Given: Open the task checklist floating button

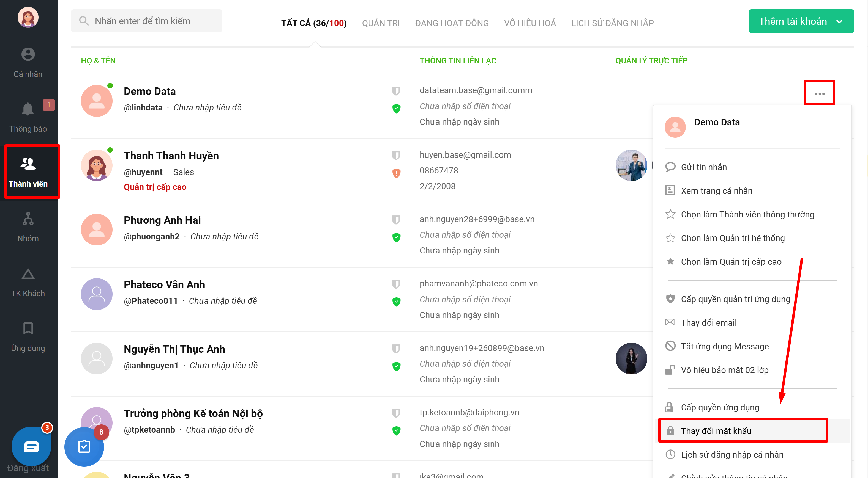Looking at the screenshot, I should pos(84,446).
